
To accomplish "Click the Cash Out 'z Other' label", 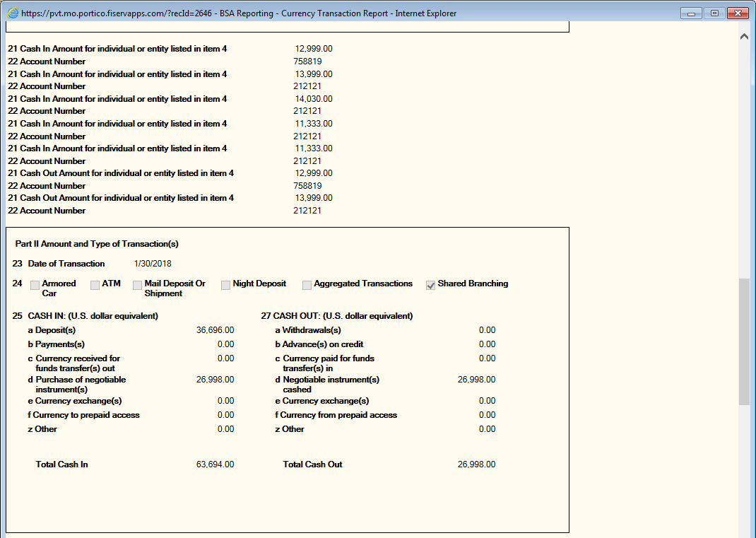I will point(290,429).
